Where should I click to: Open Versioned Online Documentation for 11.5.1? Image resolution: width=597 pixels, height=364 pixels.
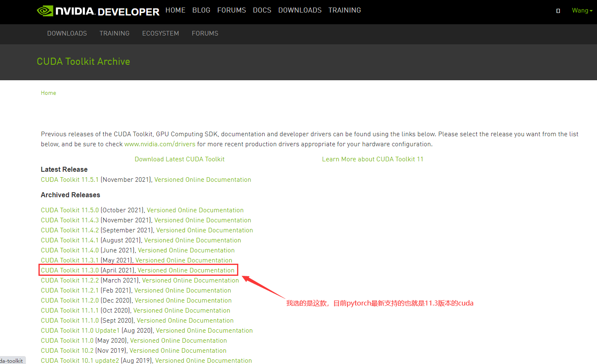(x=203, y=180)
